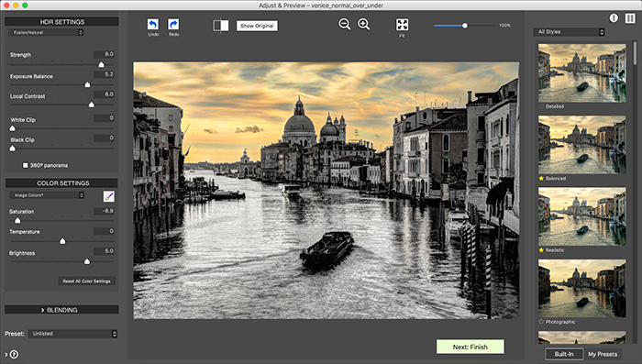Fit the preview to the window
The image size is (642, 364).
click(402, 25)
